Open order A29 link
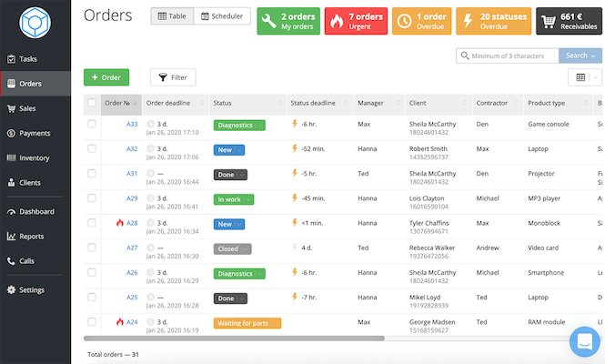 [x=132, y=198]
